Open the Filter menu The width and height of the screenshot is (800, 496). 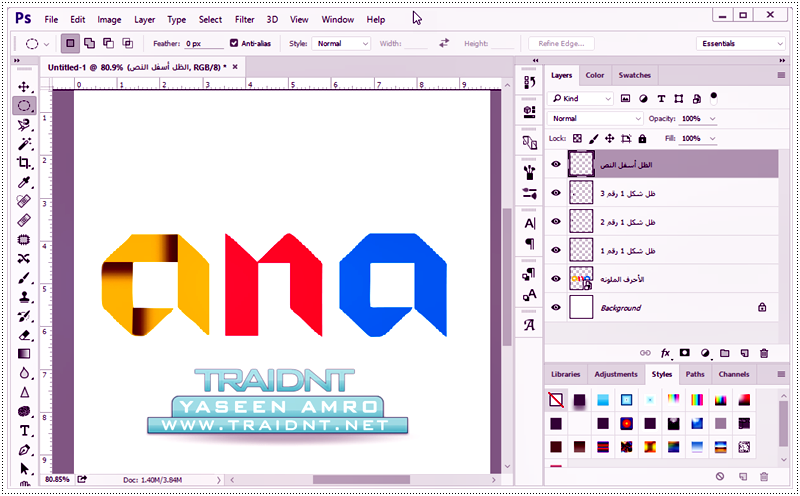pyautogui.click(x=244, y=19)
